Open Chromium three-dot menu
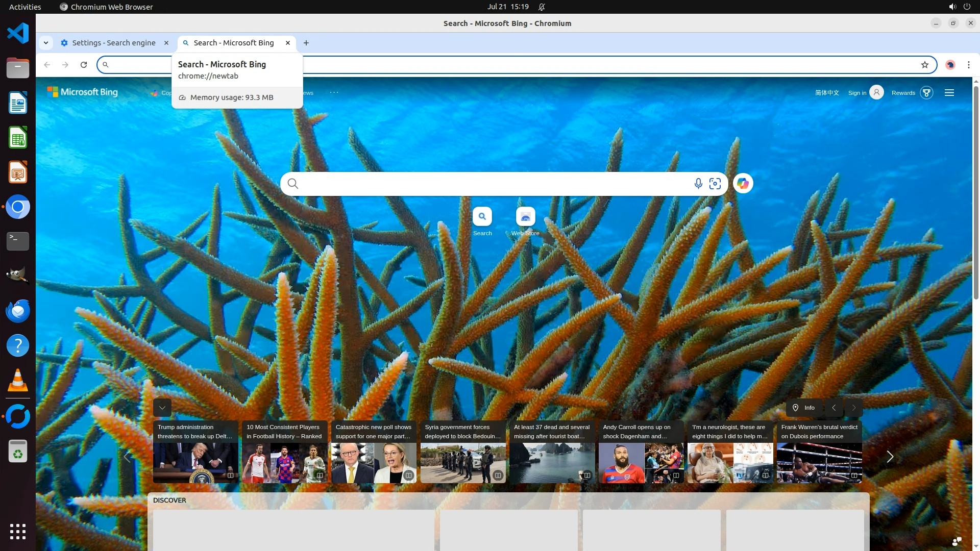The width and height of the screenshot is (980, 551). 968,65
